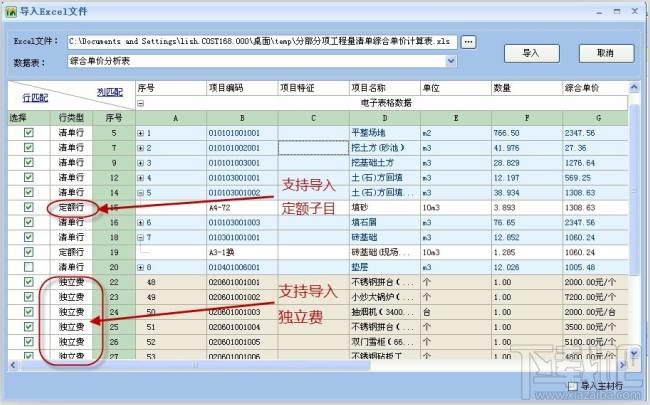Click cell 平整场地
Screen dimensions: 650x405
coord(385,133)
